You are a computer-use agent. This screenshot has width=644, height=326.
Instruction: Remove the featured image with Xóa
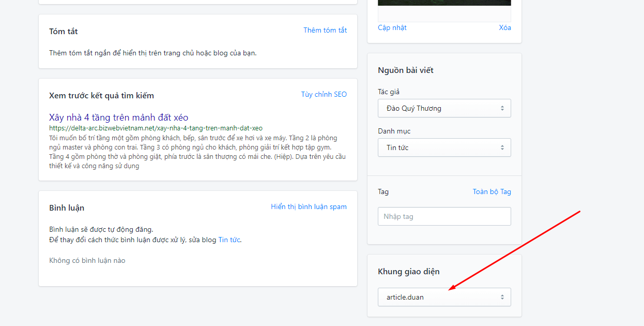[505, 27]
